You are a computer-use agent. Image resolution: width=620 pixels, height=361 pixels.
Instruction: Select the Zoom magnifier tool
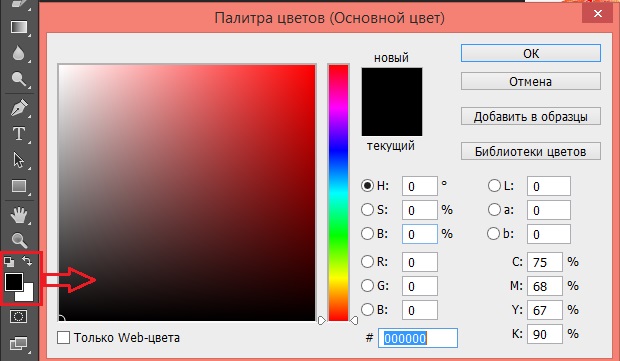(x=19, y=240)
